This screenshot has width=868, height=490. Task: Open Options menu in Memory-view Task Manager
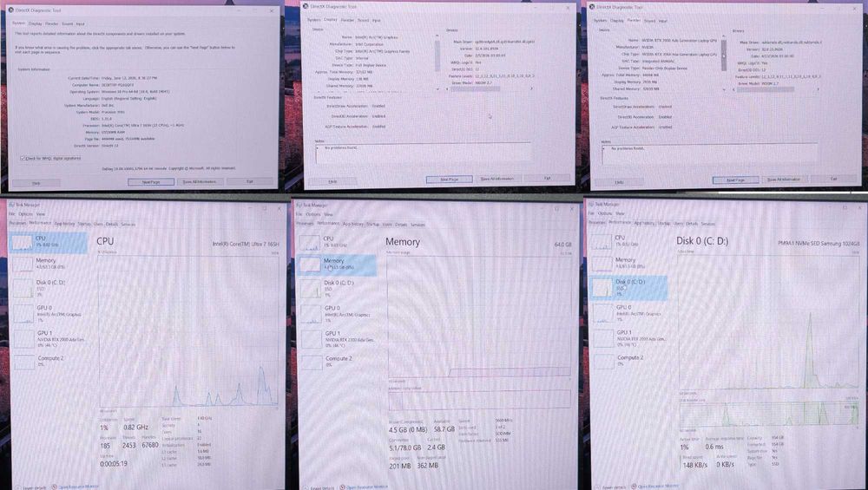click(313, 214)
